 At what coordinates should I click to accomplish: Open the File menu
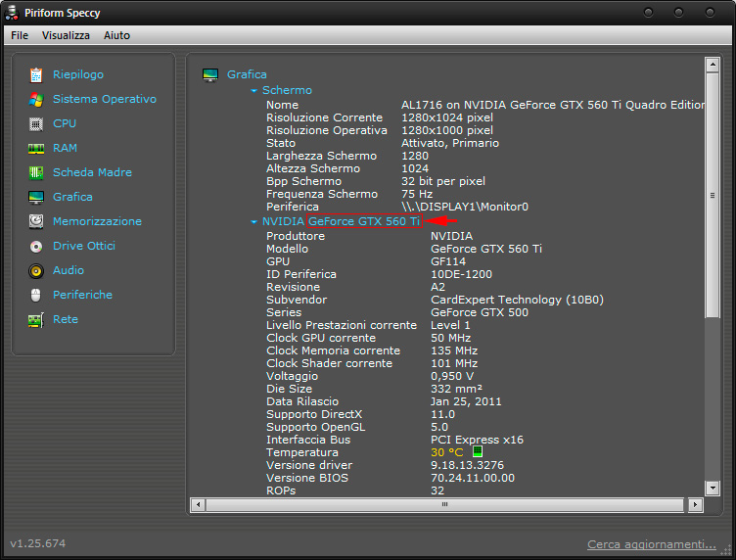[x=20, y=35]
